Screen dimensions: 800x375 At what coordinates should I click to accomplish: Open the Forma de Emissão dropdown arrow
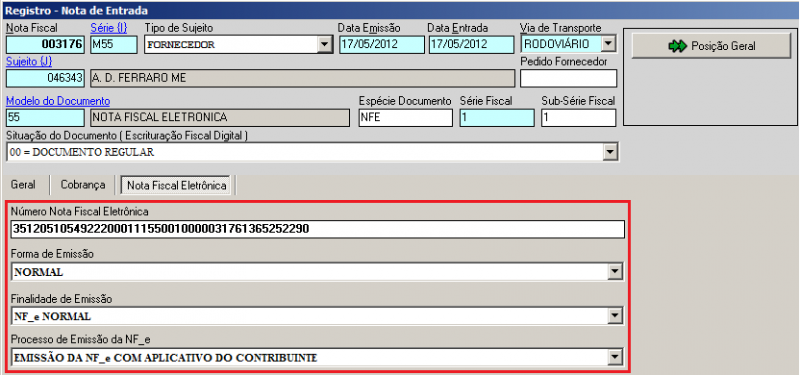[x=616, y=272]
